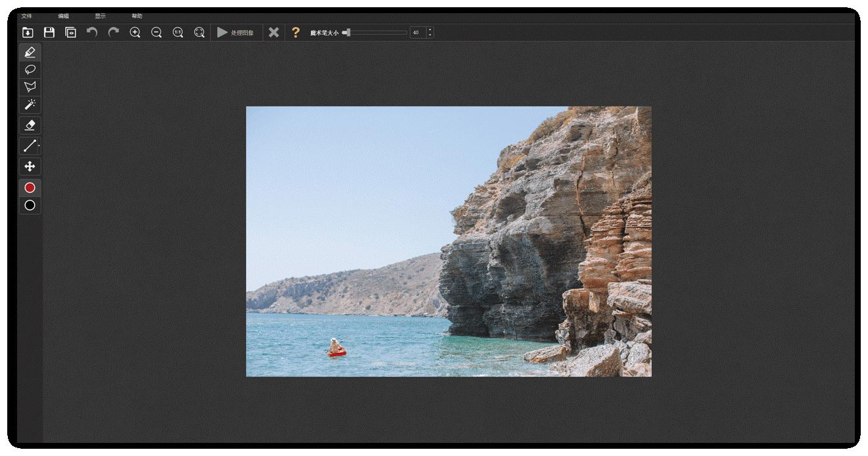Choose the black circle marker color
Screen dimensions: 868x456
[30, 206]
